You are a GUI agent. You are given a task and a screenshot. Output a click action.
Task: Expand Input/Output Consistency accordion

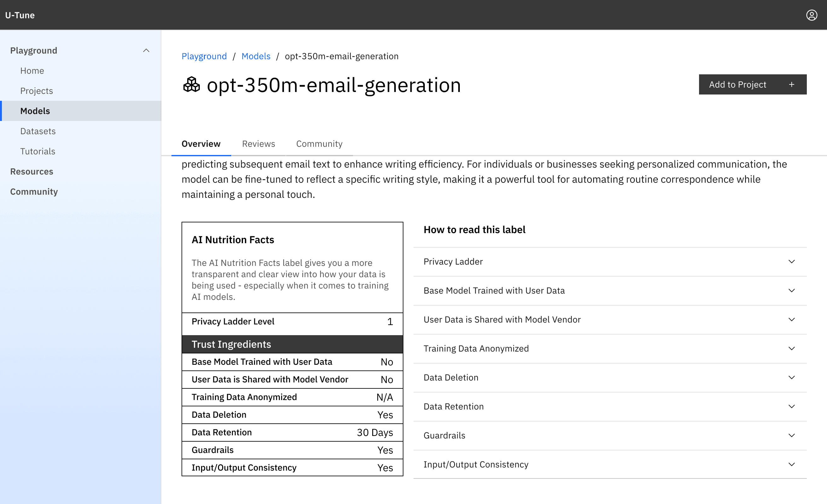pyautogui.click(x=610, y=464)
